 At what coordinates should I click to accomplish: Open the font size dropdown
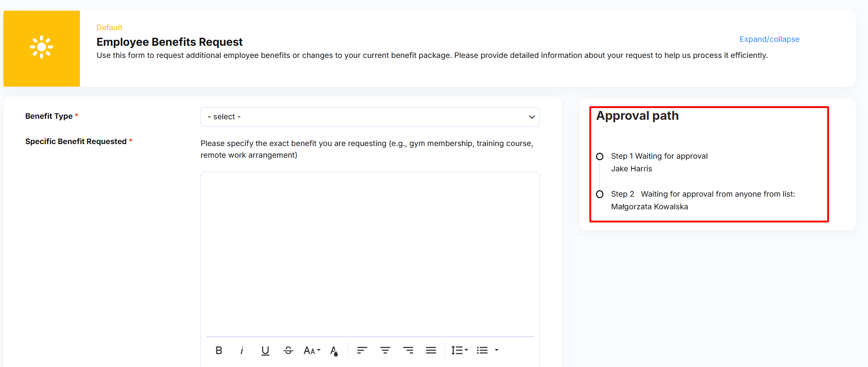tap(311, 350)
